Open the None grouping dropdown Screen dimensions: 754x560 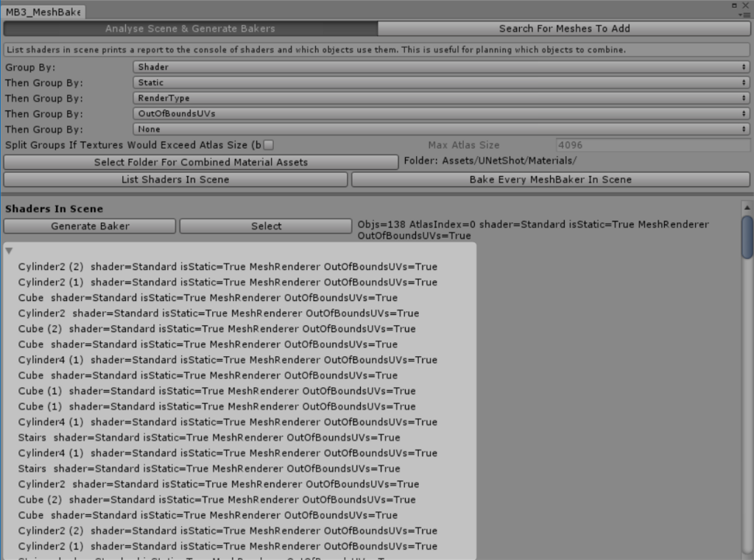pos(441,129)
